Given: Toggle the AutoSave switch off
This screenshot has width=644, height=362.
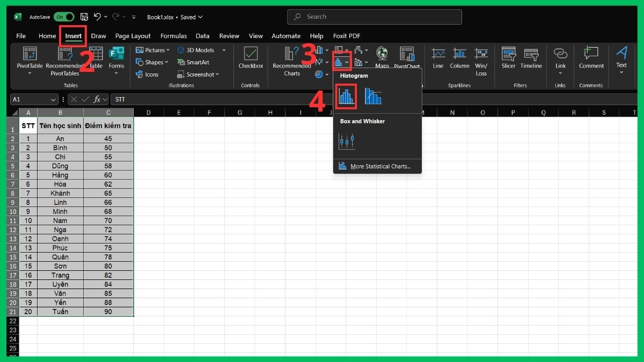Looking at the screenshot, I should (63, 17).
